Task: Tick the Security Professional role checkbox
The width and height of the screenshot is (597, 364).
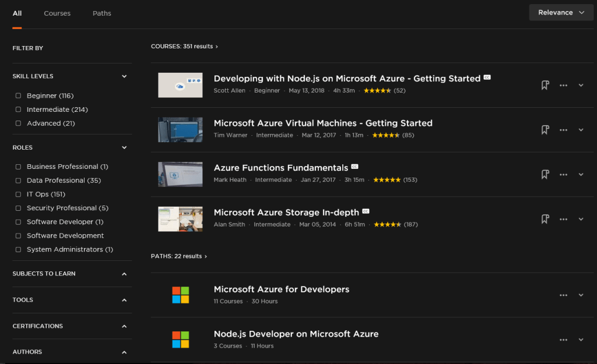Action: [x=18, y=208]
